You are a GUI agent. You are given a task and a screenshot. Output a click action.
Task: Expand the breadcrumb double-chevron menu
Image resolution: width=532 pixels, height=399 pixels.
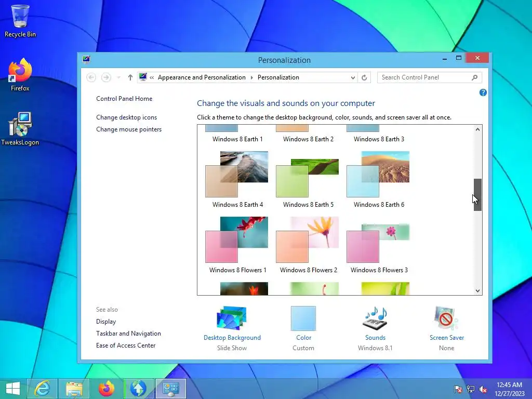tap(152, 78)
